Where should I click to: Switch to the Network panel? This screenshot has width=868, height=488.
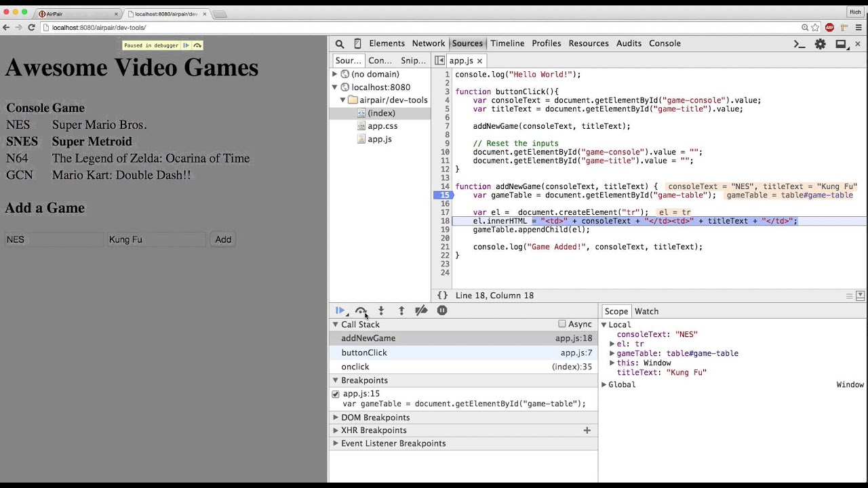coord(429,43)
